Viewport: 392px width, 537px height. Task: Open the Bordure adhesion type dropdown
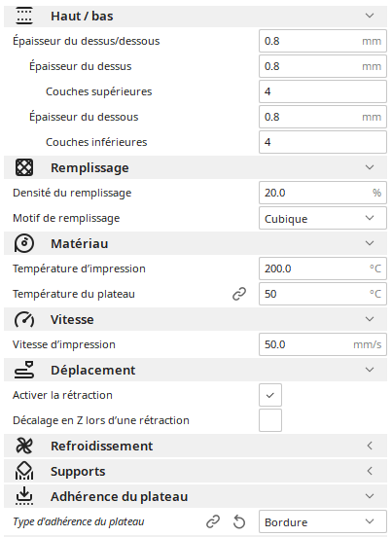click(323, 522)
